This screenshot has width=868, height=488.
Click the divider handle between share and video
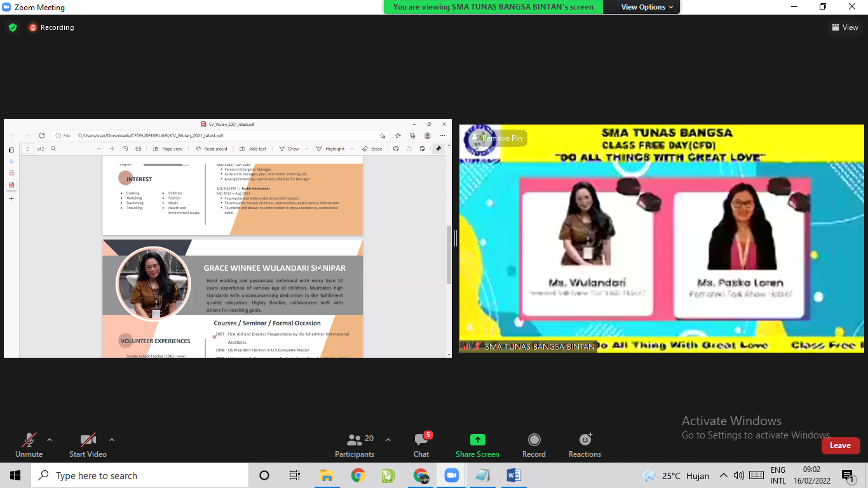tap(455, 238)
